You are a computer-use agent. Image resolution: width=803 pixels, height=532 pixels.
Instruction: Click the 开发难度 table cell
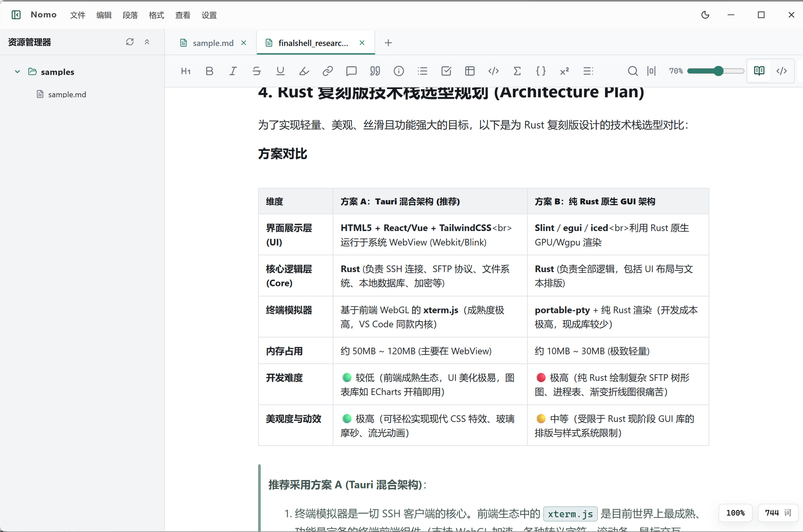296,384
